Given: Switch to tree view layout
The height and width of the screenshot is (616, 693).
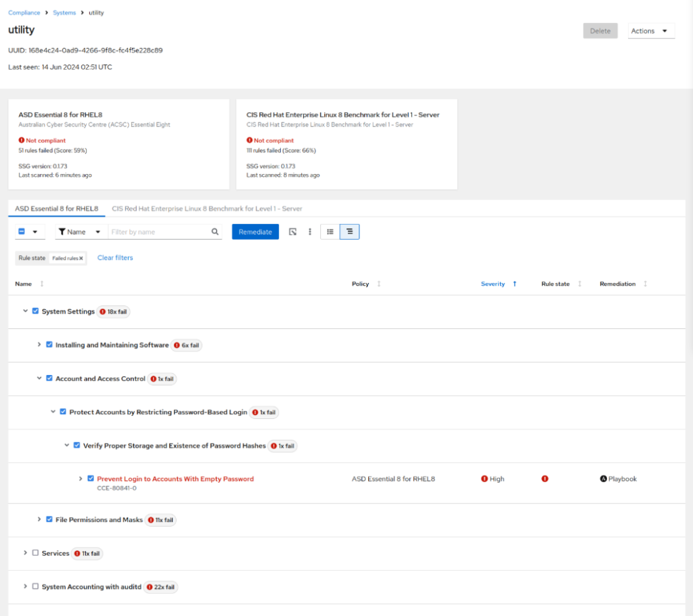Looking at the screenshot, I should click(x=349, y=232).
